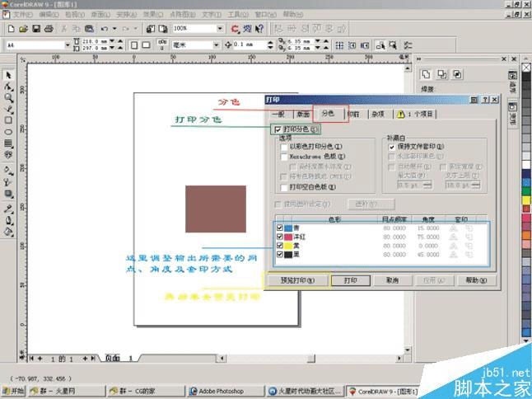Click the Undo arrow icon
This screenshot has height=399, width=532.
tap(104, 29)
